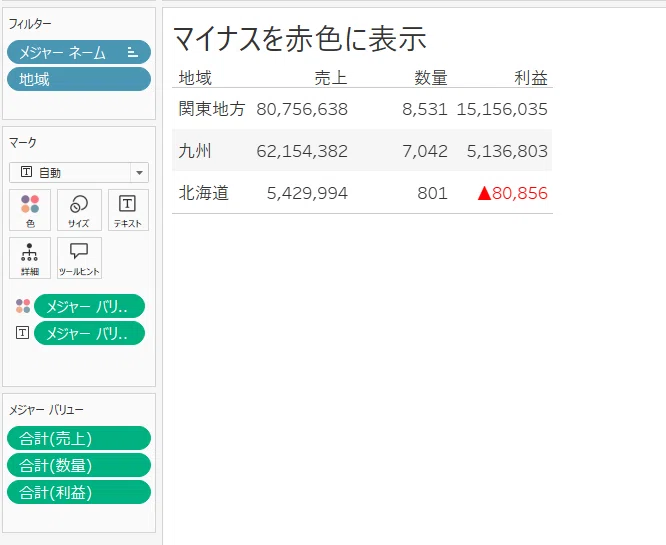Screen dimensions: 666x545
Task: Open the 詳細 (Detail) mark card
Action: coord(30,258)
